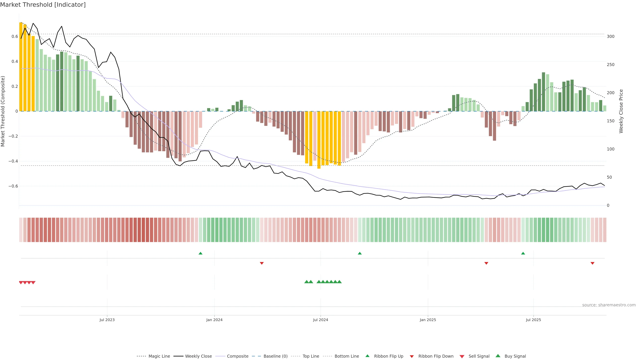Click green ribbon flip up marker near Jul 2025
This screenshot has width=644, height=362.
click(x=523, y=253)
